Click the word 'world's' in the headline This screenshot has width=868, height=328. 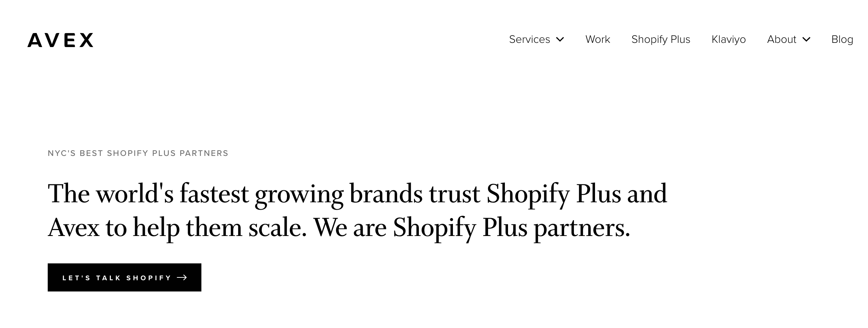pyautogui.click(x=135, y=194)
